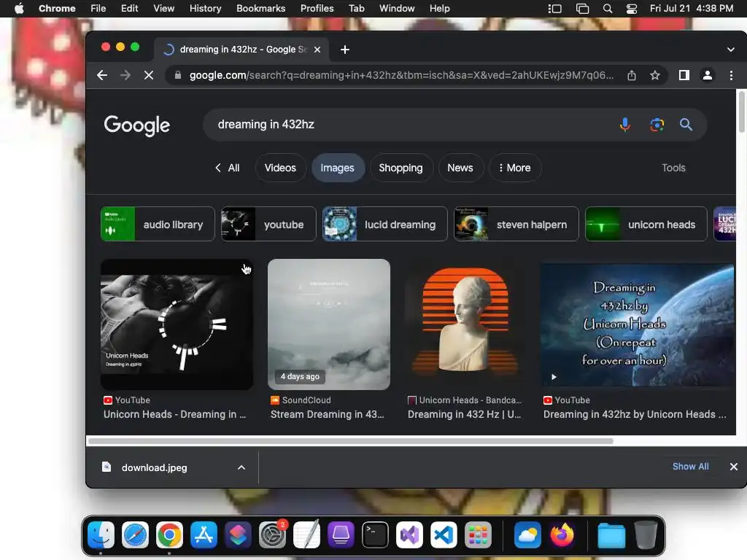747x560 pixels.
Task: Switch to Shopping results tab
Action: pyautogui.click(x=400, y=168)
